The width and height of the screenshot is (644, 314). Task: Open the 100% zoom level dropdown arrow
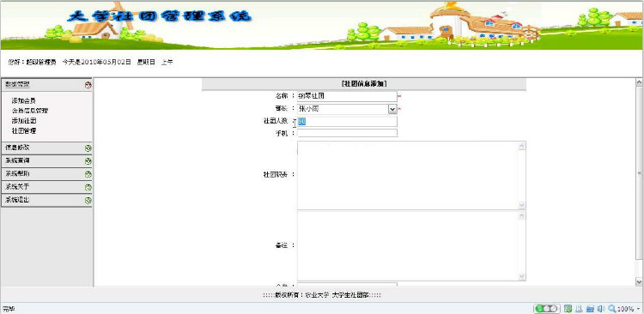(x=639, y=309)
